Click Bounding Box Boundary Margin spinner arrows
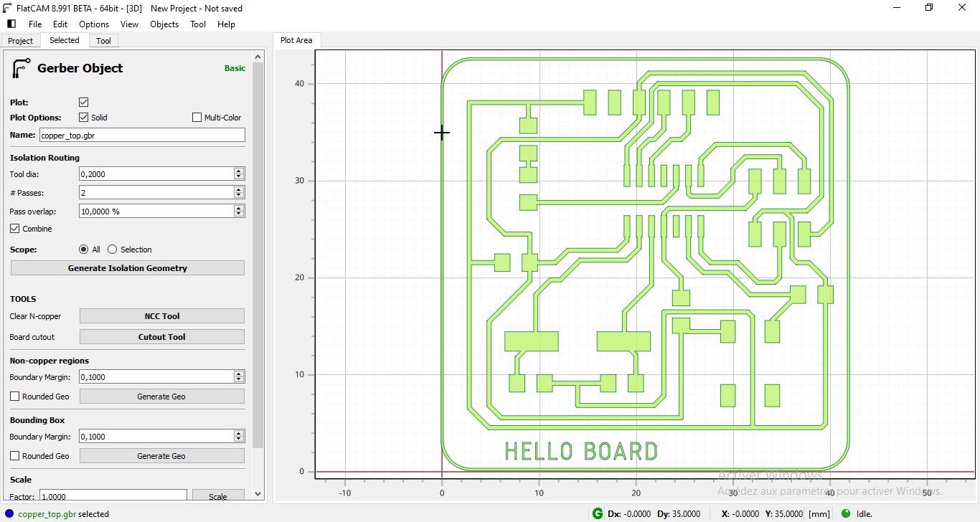This screenshot has width=980, height=522. click(239, 437)
